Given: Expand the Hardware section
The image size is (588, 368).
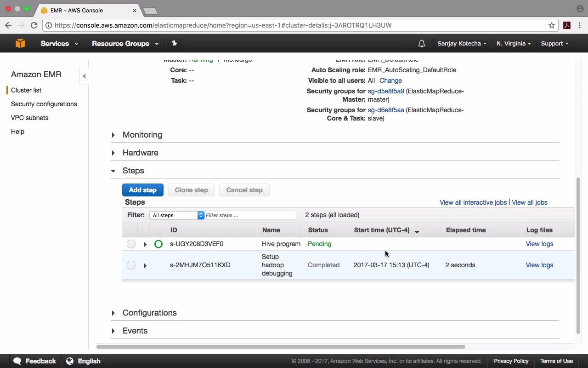Looking at the screenshot, I should tap(113, 153).
